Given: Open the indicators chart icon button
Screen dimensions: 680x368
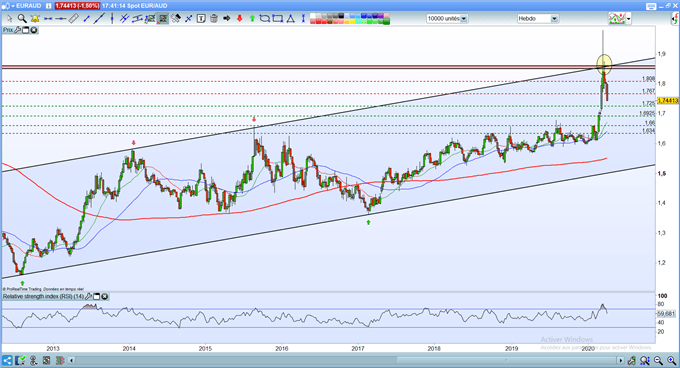Looking at the screenshot, I should (617, 19).
